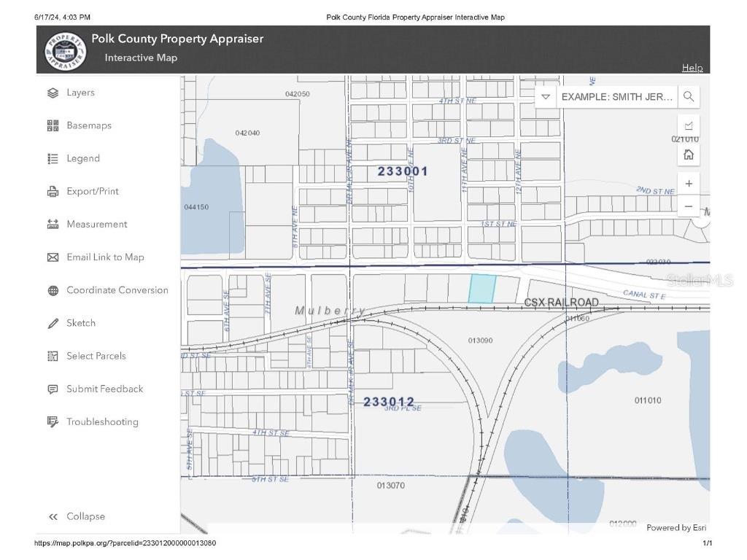Click the Email Link envelope icon
This screenshot has height=560, width=747.
(x=53, y=257)
